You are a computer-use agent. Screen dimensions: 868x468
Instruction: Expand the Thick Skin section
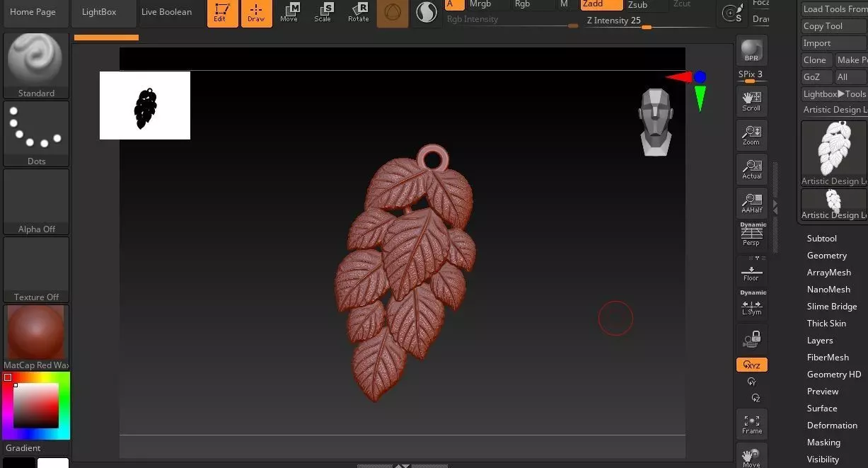tap(826, 324)
